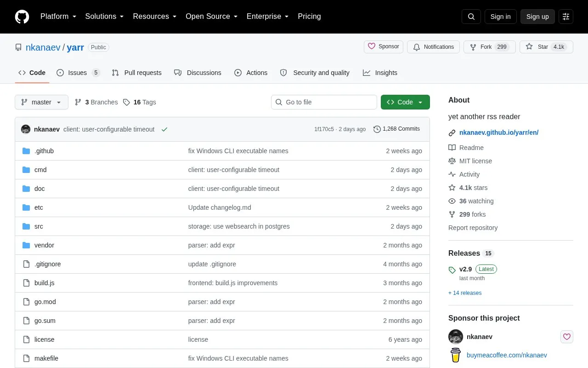This screenshot has width=588, height=368.
Task: Open the Security and quality tab
Action: click(315, 73)
